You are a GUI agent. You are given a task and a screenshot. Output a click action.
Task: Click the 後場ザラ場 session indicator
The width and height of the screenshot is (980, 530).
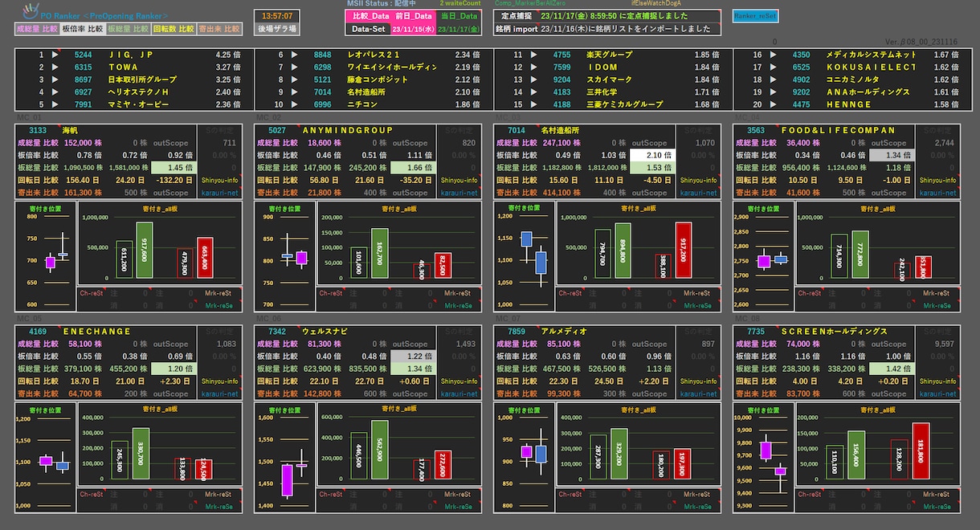[277, 29]
